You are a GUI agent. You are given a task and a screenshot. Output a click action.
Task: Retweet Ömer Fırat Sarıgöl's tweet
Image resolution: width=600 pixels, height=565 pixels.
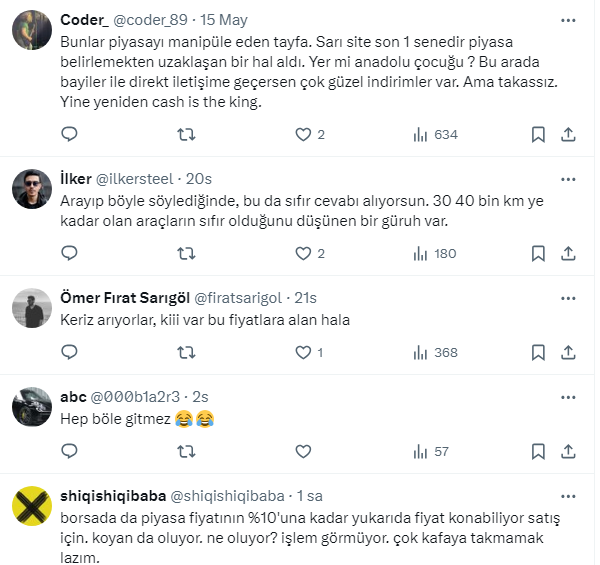pos(187,352)
